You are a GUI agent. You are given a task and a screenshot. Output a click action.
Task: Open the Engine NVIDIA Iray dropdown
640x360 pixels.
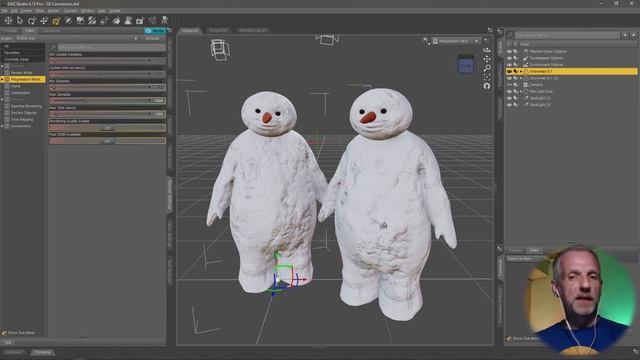(x=77, y=38)
